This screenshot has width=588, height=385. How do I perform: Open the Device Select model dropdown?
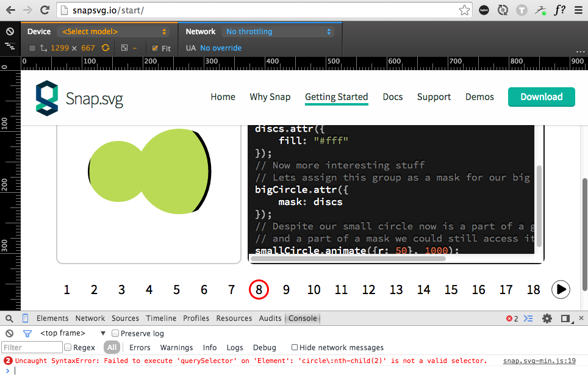(x=113, y=32)
